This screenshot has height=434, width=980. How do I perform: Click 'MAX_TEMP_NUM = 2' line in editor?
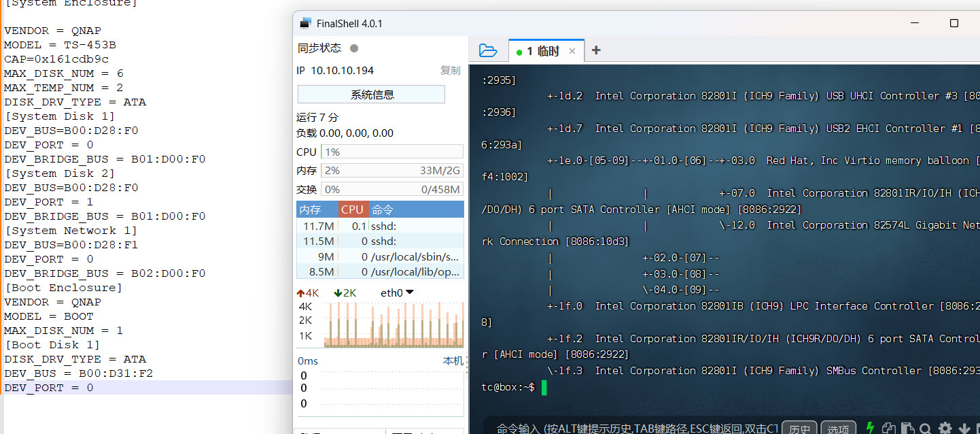click(x=64, y=88)
